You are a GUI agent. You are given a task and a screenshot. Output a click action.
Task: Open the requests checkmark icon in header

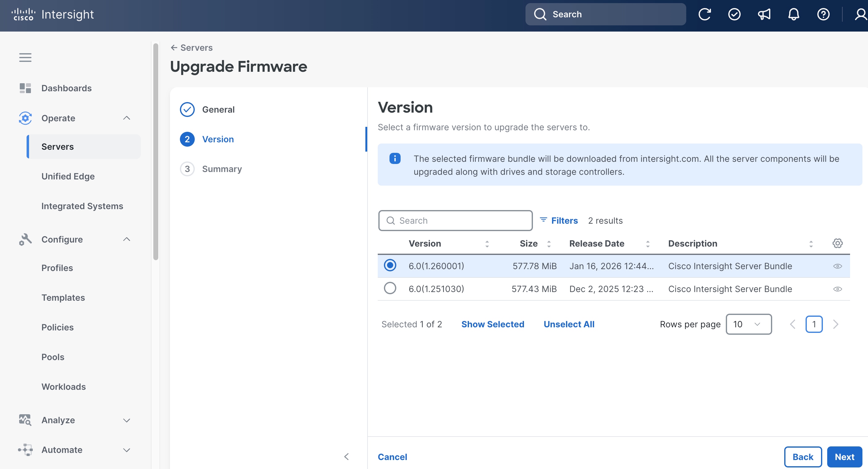tap(734, 14)
